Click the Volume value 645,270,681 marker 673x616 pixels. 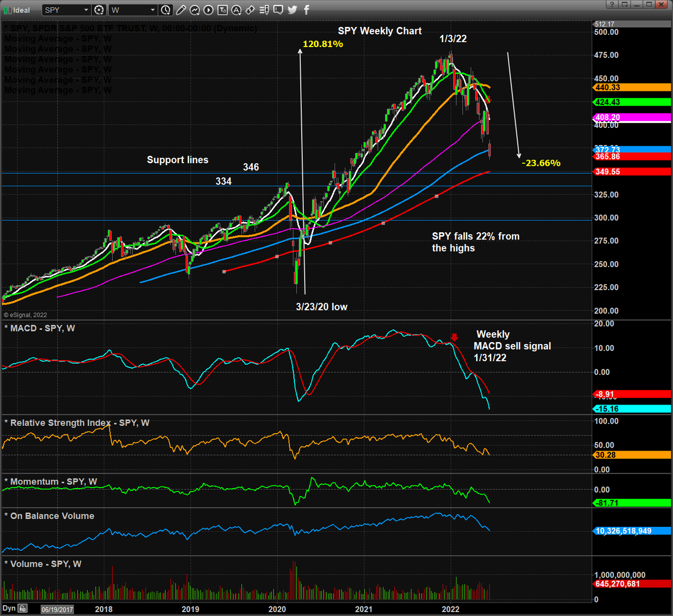(632, 584)
